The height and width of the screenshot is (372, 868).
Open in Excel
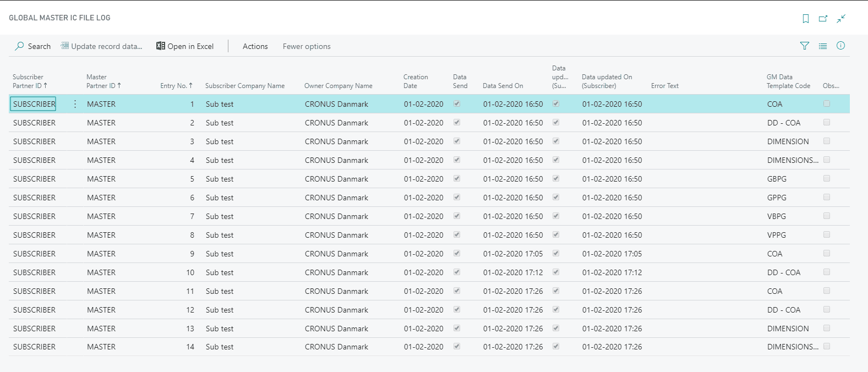[185, 46]
